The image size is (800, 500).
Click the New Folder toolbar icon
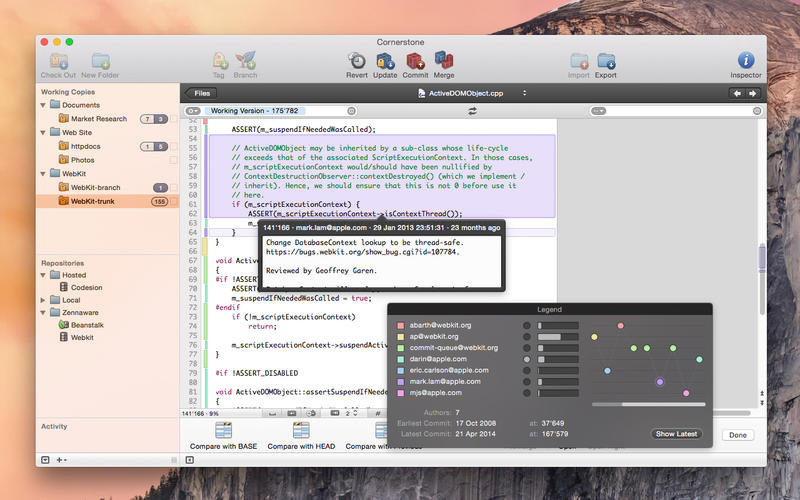[101, 61]
